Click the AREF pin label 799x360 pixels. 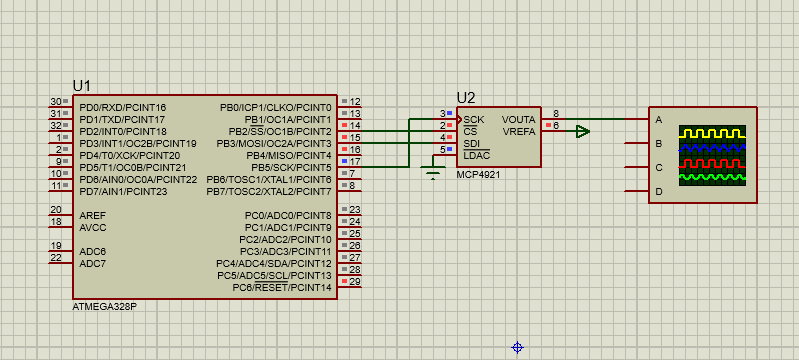click(93, 216)
